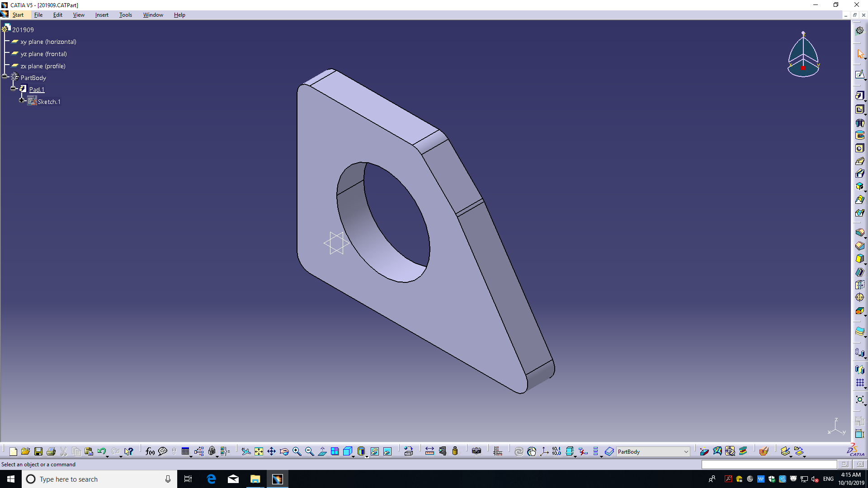The width and height of the screenshot is (868, 488).
Task: Click the Zoom In magnifier icon
Action: point(297,451)
